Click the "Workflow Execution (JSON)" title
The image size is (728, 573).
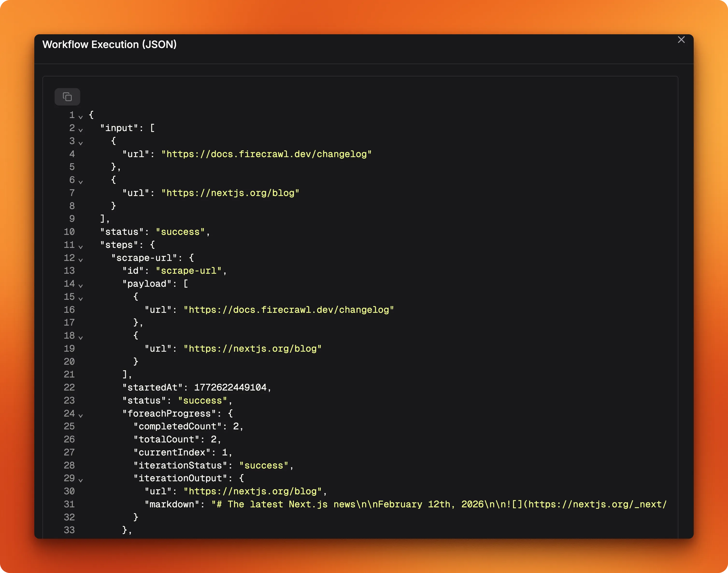(x=110, y=44)
